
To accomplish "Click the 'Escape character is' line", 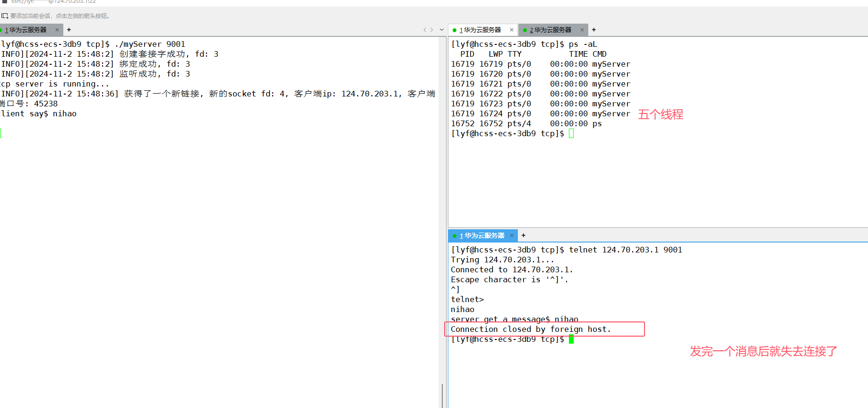I will pos(509,279).
